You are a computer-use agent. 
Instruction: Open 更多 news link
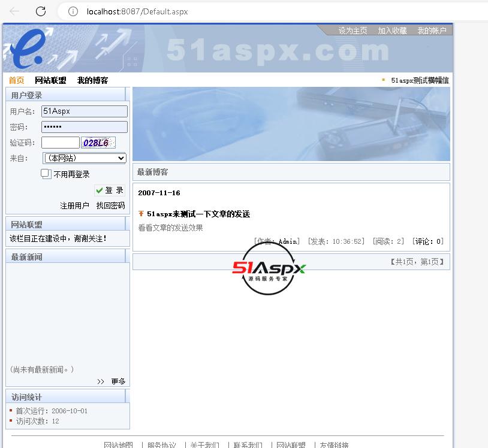[x=118, y=382]
